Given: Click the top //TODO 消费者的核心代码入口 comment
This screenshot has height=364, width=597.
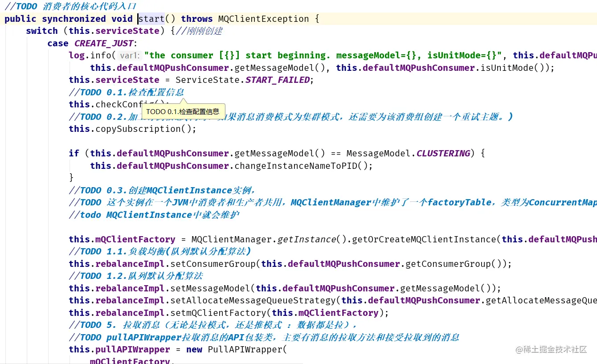Looking at the screenshot, I should (70, 6).
